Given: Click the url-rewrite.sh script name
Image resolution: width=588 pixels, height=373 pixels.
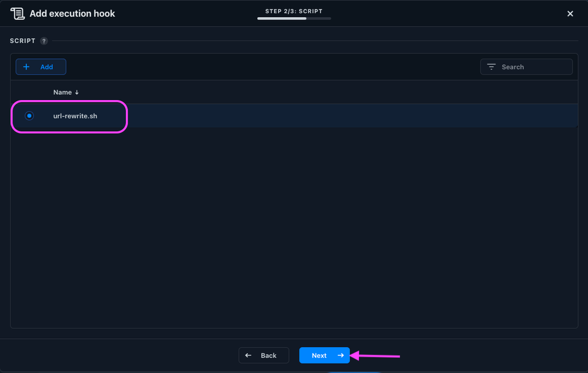Looking at the screenshot, I should coord(75,116).
